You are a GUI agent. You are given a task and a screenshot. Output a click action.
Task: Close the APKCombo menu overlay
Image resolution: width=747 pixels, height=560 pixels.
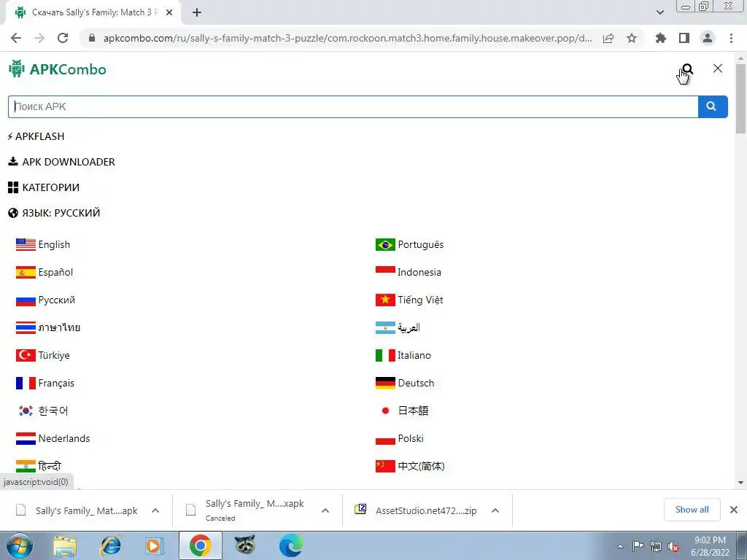[x=718, y=69]
